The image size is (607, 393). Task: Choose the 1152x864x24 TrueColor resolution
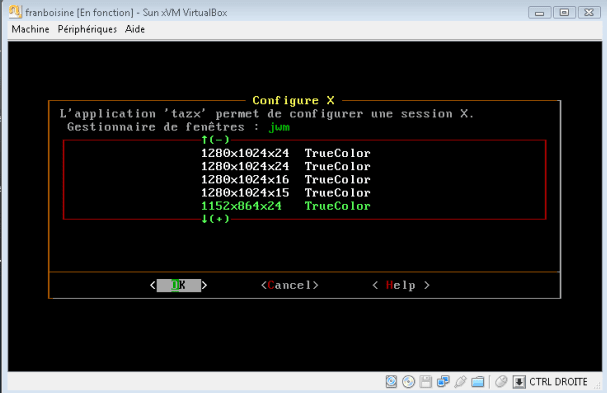286,206
